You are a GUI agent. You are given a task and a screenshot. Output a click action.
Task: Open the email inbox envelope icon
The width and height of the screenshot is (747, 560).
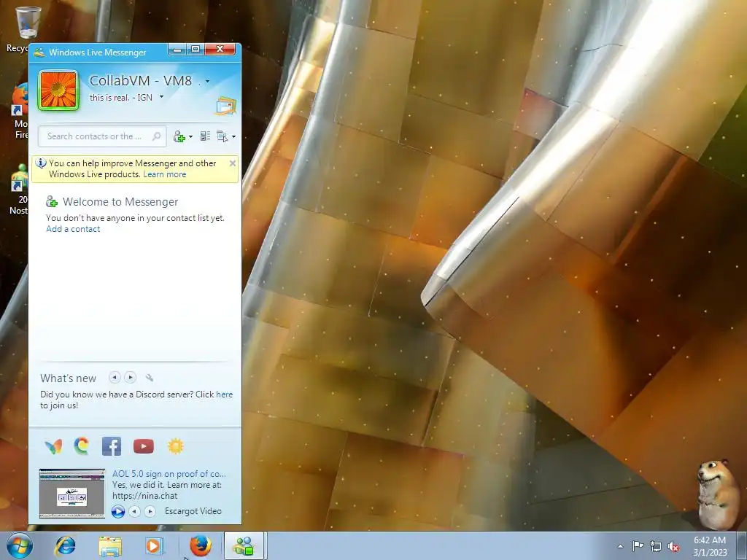coord(226,106)
